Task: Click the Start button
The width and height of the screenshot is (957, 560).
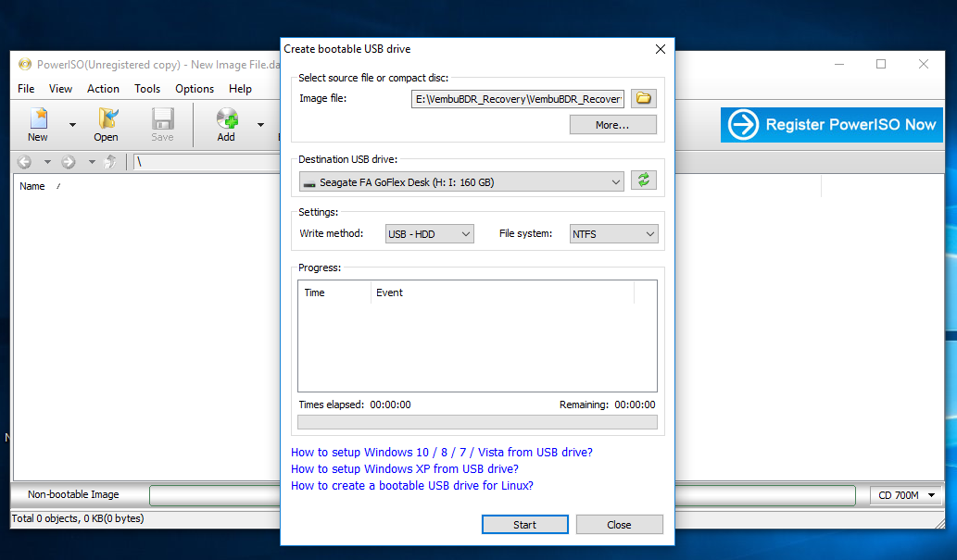Action: (525, 525)
